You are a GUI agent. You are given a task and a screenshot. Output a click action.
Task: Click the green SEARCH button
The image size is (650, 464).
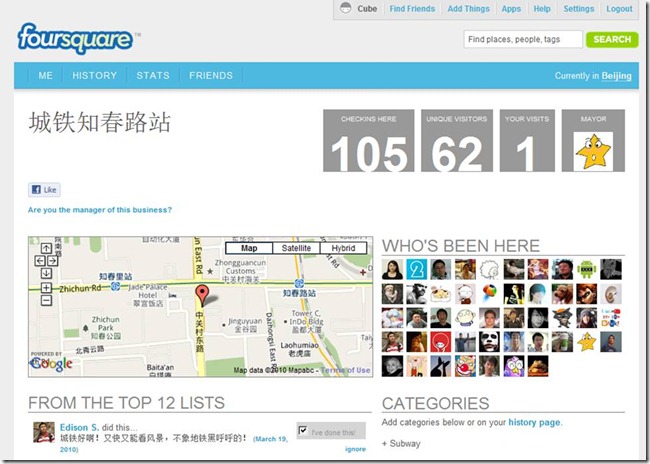pos(612,39)
